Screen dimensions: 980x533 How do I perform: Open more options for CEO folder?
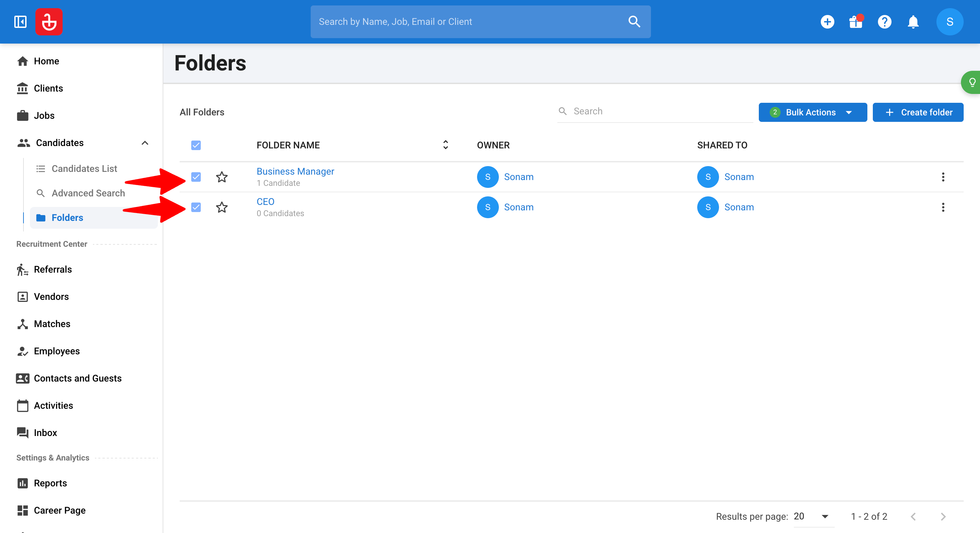(x=943, y=207)
